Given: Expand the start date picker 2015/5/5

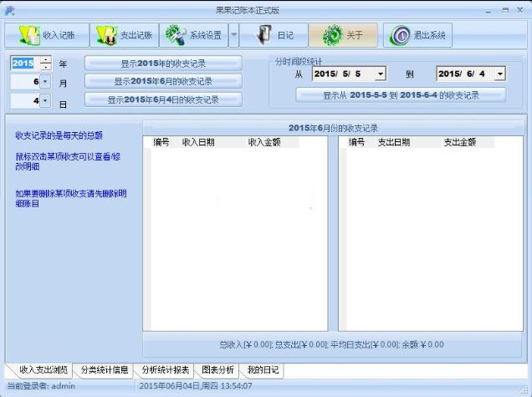Looking at the screenshot, I should coord(381,74).
